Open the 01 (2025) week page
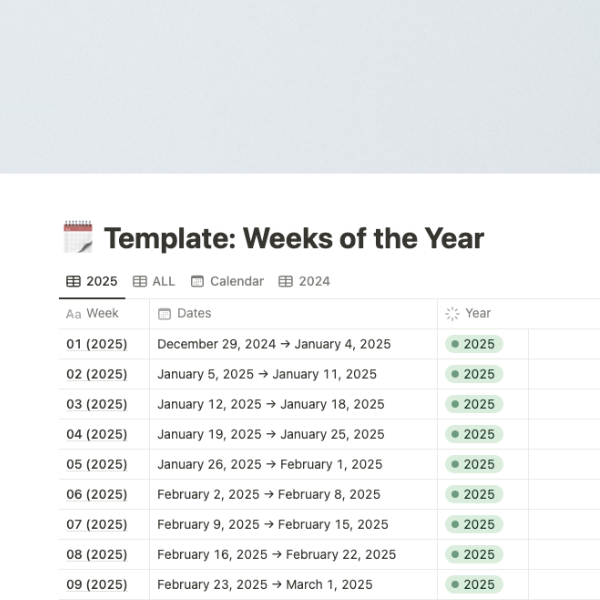This screenshot has width=600, height=600. click(x=97, y=344)
